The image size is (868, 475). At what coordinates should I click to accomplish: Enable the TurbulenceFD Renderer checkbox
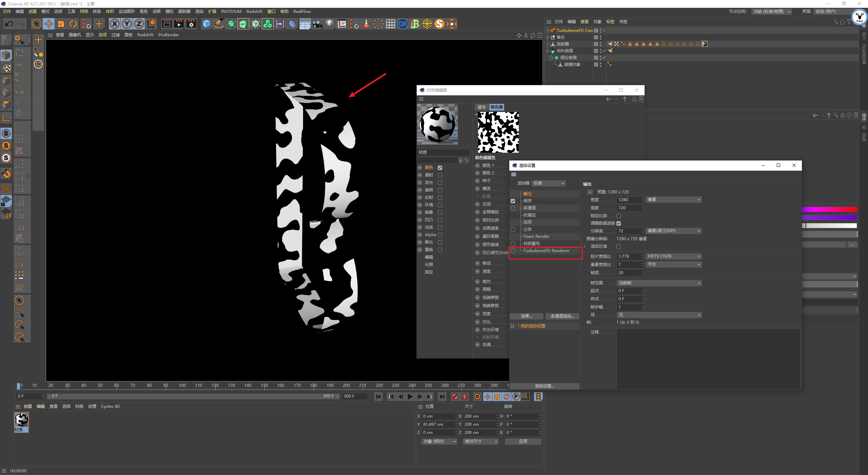click(x=513, y=251)
